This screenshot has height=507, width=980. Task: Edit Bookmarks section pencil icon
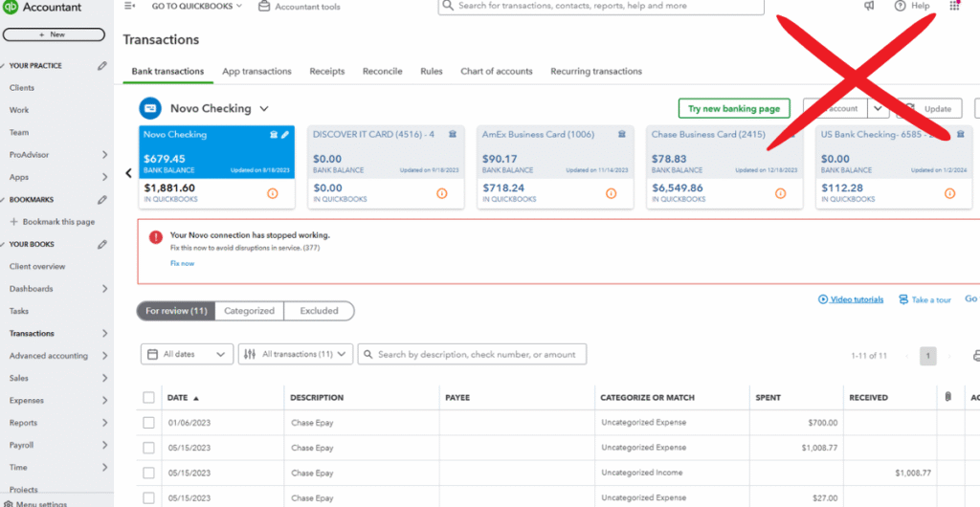coord(101,200)
